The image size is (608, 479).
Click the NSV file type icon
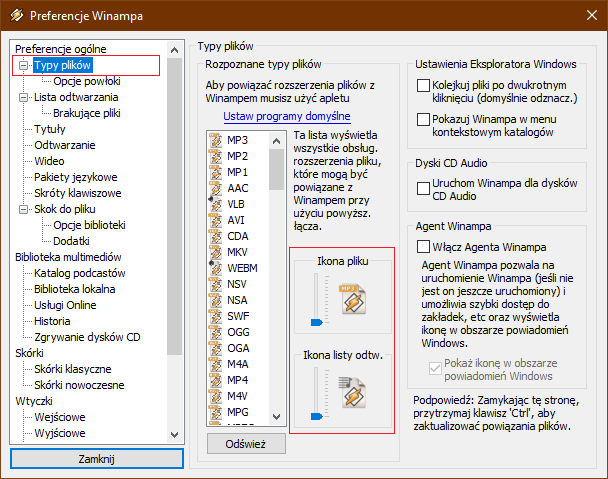coord(215,284)
